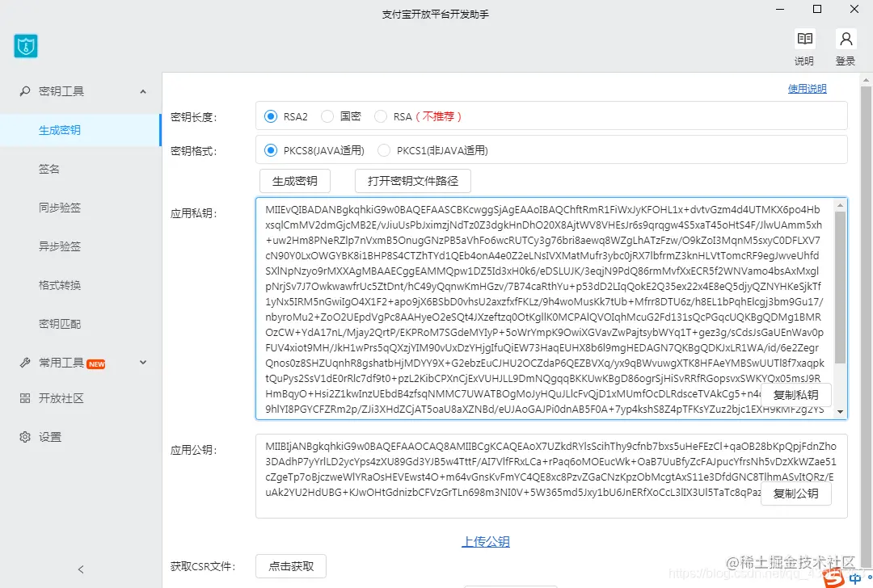Screen dimensions: 873x588
Task: Select PKCS8(JAVA适用) key format
Action: click(271, 150)
